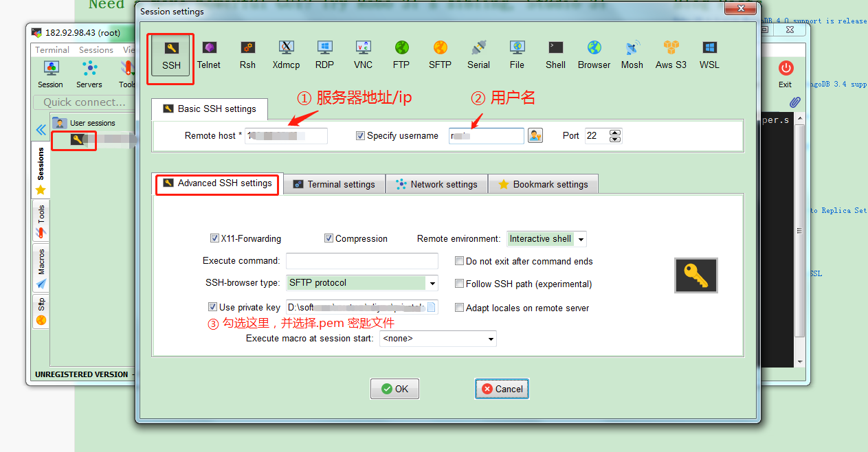Switch to Terminal settings tab
The image size is (868, 452).
334,184
